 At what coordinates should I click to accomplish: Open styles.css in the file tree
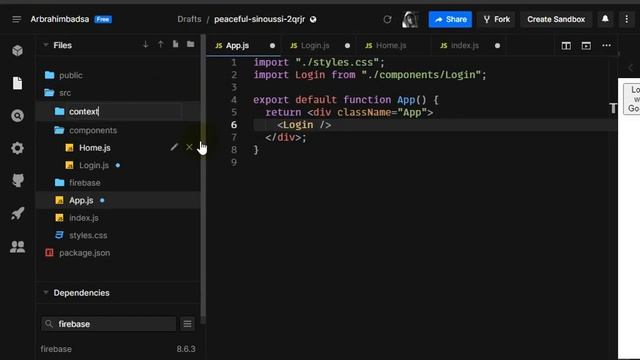(x=88, y=235)
